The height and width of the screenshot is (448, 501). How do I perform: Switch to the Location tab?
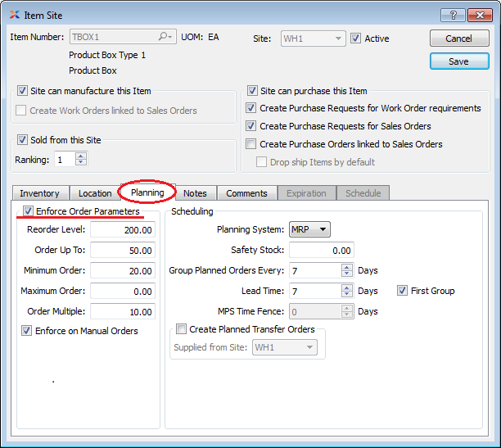click(x=95, y=193)
